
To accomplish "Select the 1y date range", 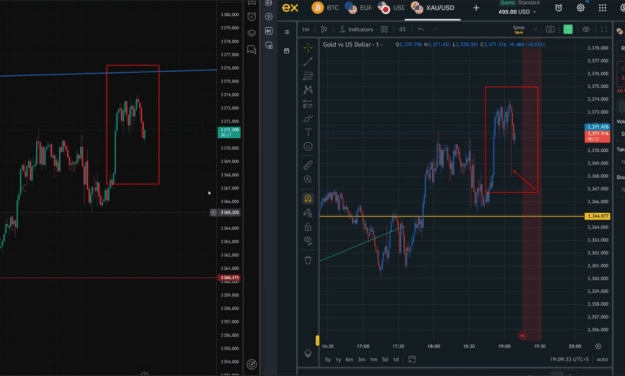I will pyautogui.click(x=338, y=359).
